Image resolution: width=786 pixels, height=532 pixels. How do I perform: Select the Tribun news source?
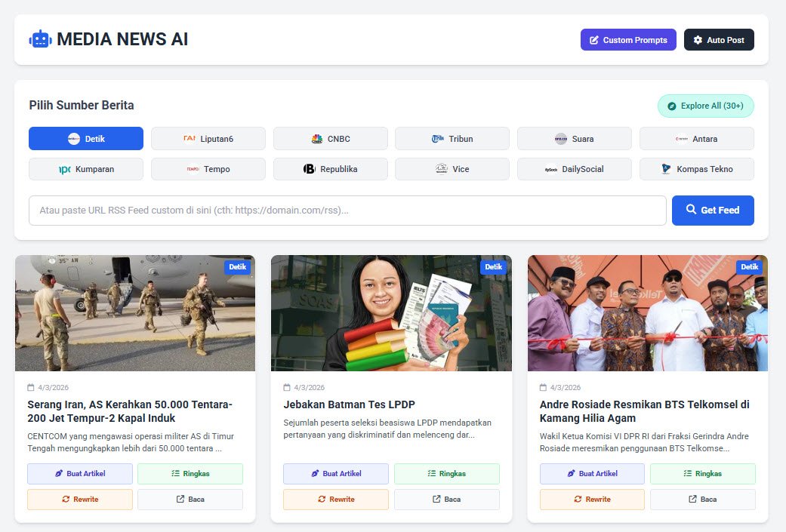452,139
